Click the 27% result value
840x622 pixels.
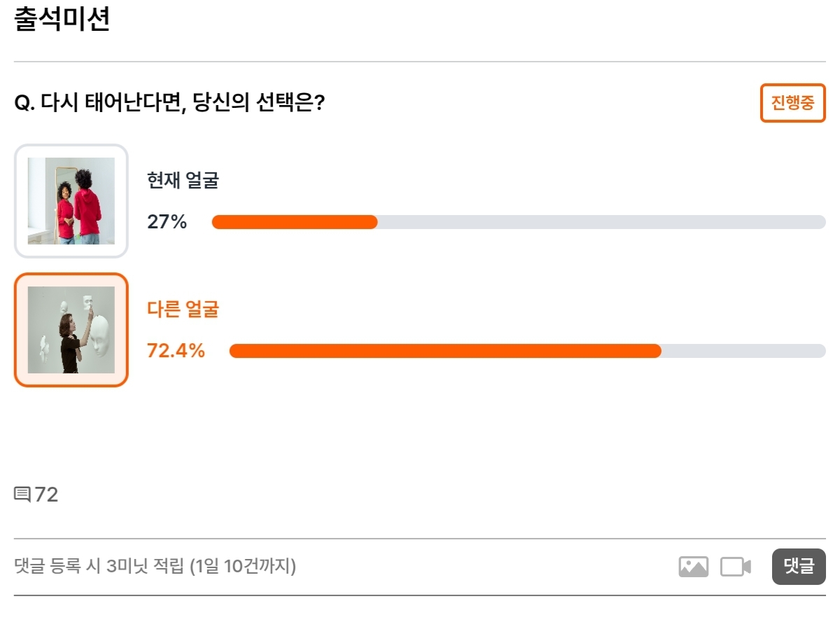[167, 222]
